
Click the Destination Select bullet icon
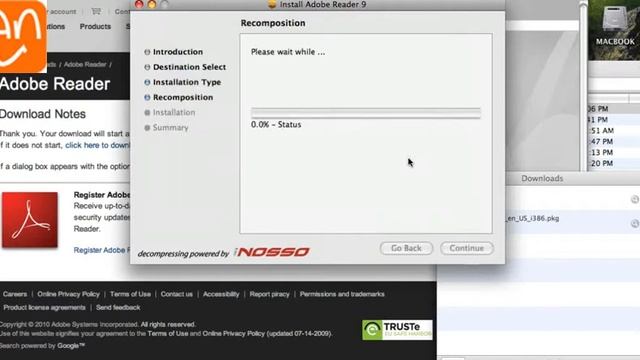tap(147, 67)
